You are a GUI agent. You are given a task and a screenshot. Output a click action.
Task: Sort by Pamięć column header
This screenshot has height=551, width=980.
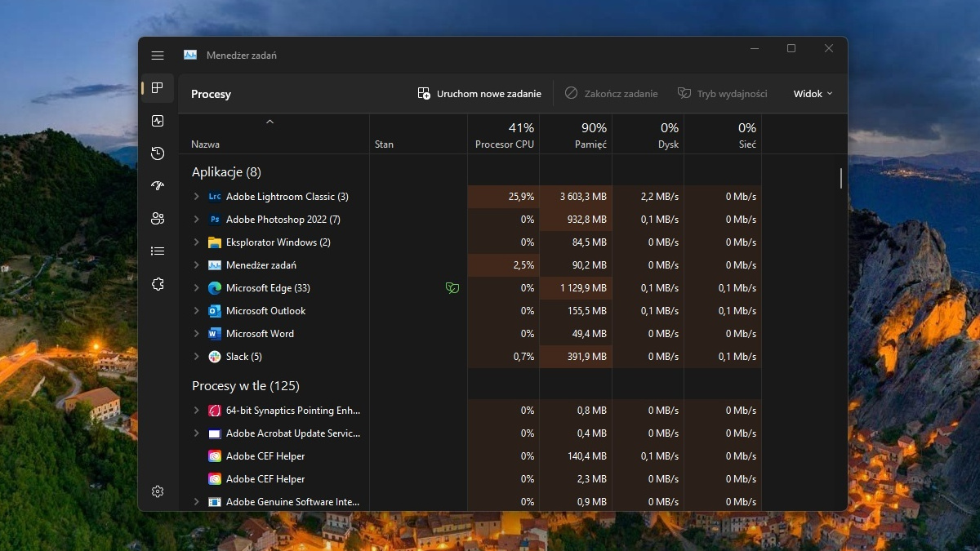576,136
